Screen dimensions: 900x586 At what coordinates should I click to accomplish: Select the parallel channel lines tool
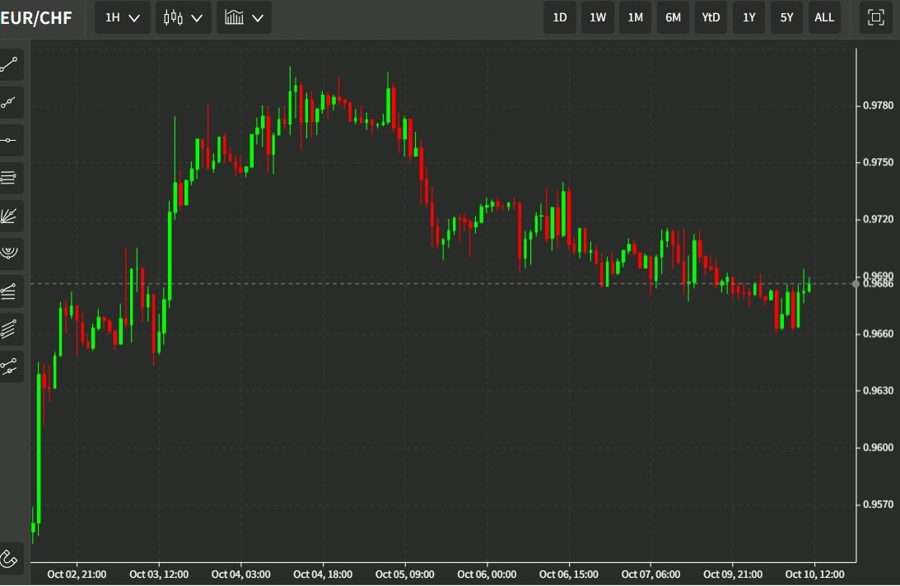click(x=10, y=329)
